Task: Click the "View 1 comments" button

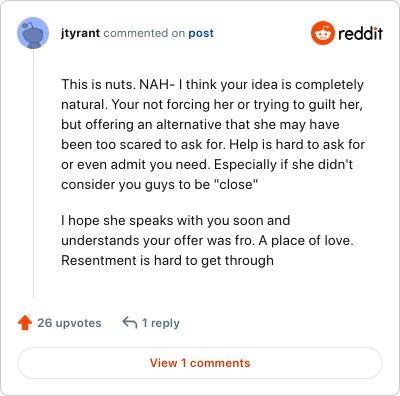Action: tap(200, 363)
